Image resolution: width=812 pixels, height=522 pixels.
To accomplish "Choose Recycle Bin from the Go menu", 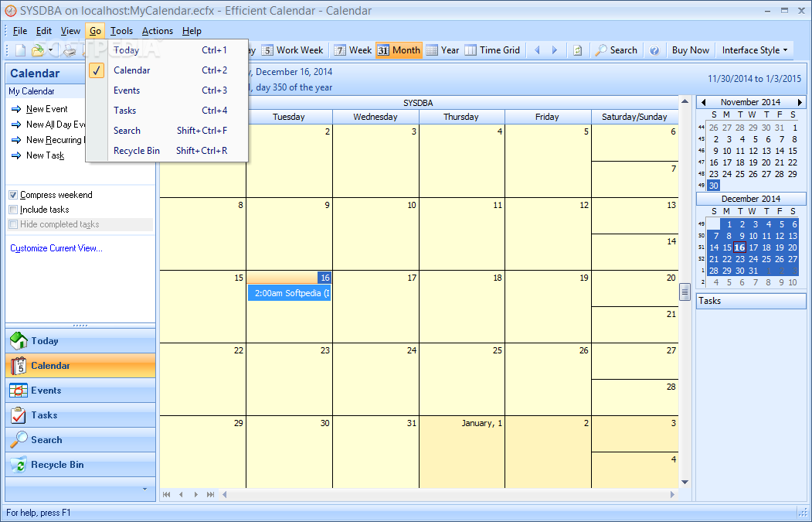I will coord(168,151).
